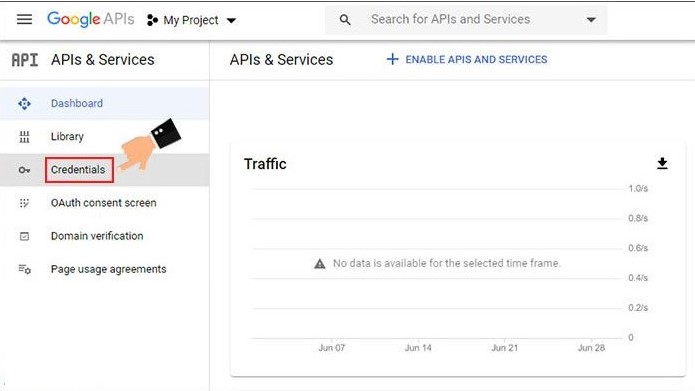Open the Dashboard menu item
Screen dimensions: 695x391
tap(105, 103)
